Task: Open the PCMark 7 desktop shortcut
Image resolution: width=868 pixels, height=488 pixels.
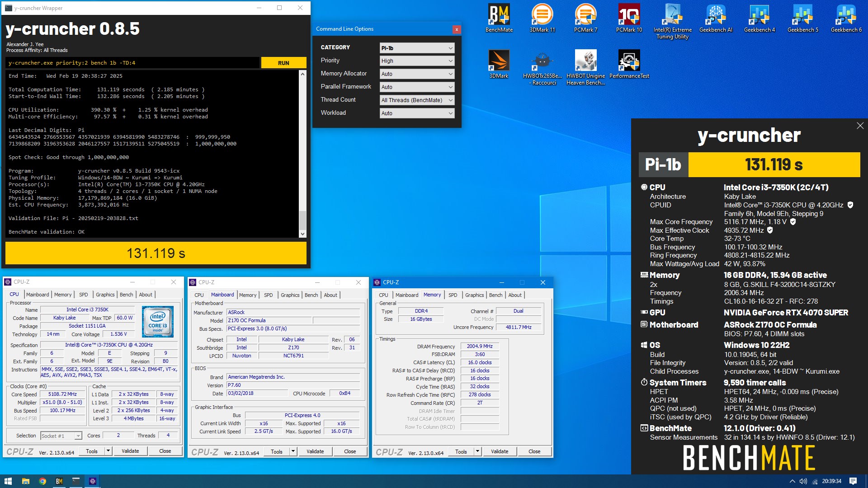Action: pos(585,18)
